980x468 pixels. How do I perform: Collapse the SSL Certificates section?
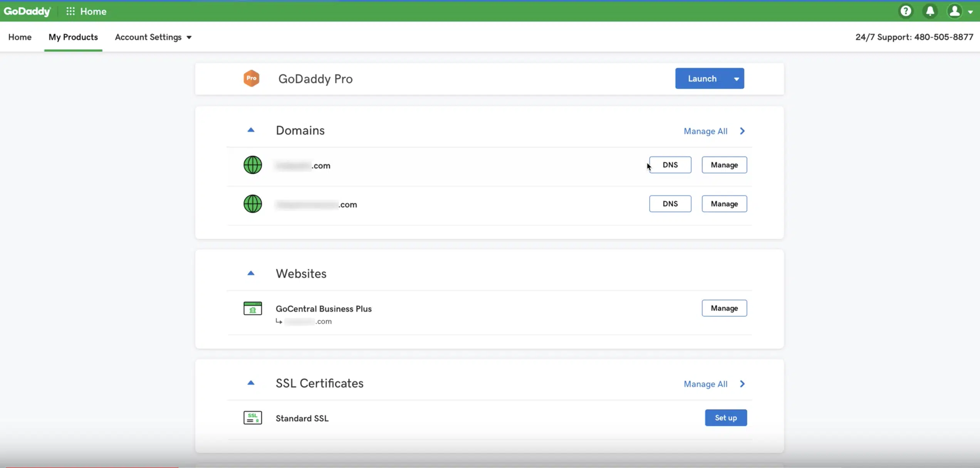point(250,383)
